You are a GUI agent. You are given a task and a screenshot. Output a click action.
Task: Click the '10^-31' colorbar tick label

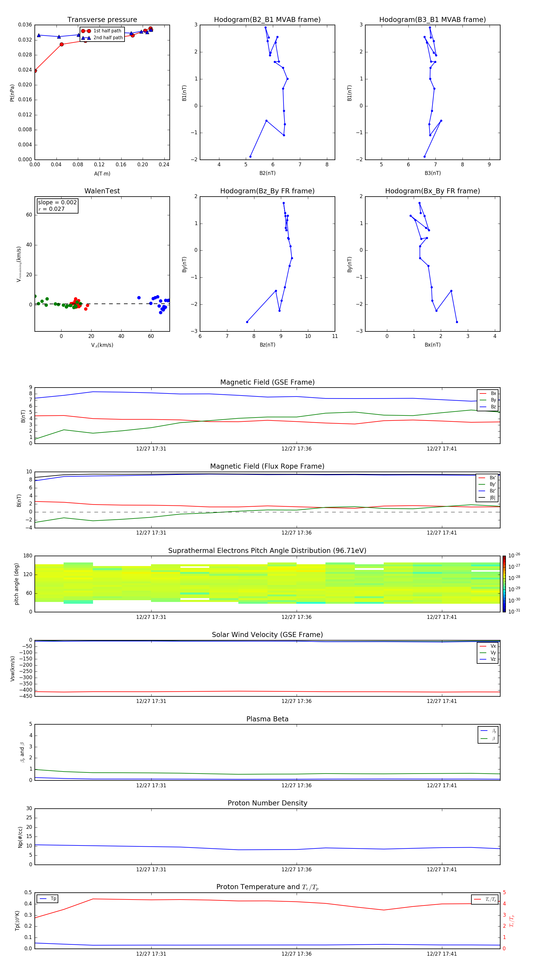(x=514, y=611)
